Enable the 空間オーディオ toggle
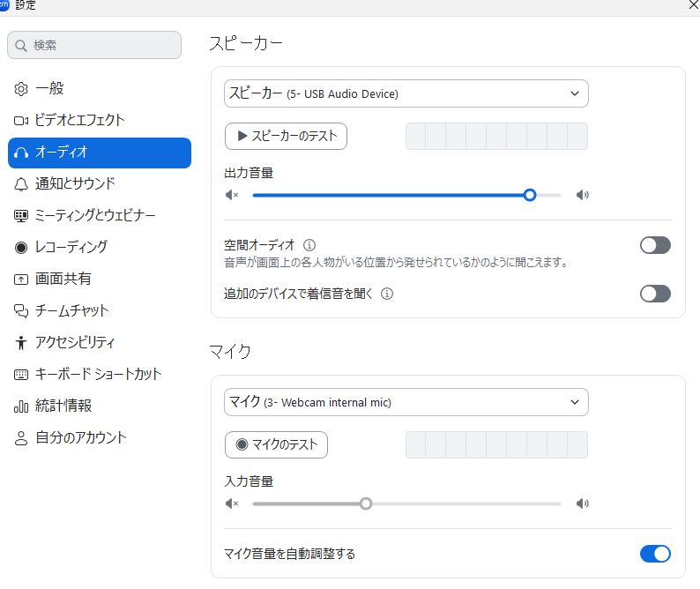 pyautogui.click(x=655, y=245)
